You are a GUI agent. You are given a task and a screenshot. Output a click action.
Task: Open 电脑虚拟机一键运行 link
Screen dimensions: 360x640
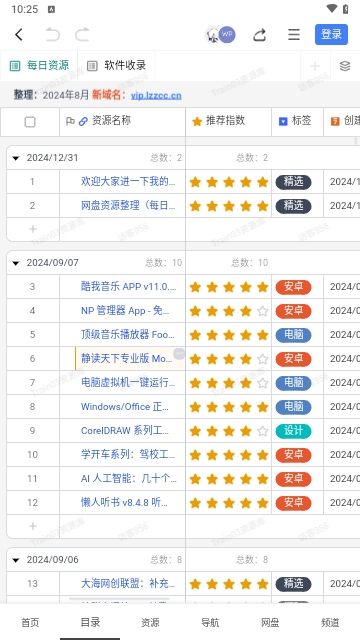coord(129,383)
